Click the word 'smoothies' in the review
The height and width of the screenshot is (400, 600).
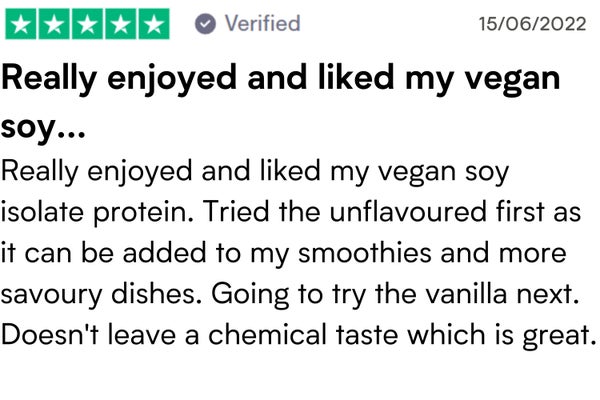tap(365, 253)
